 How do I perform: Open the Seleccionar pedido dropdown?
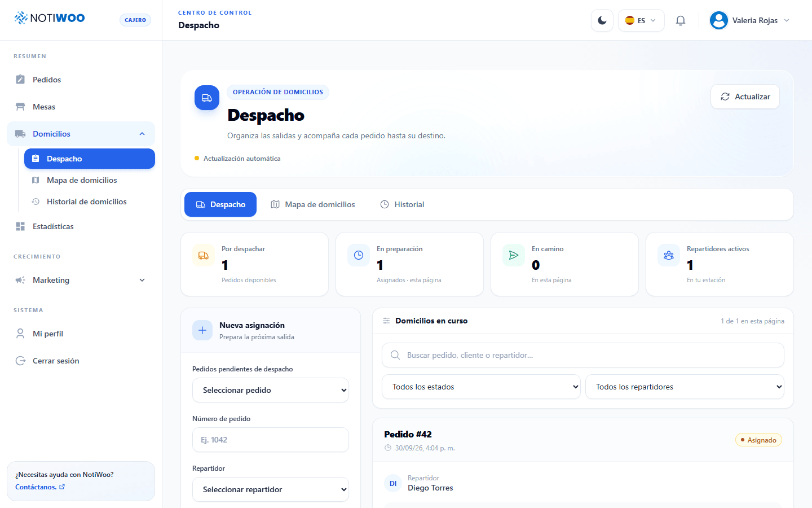click(x=271, y=390)
